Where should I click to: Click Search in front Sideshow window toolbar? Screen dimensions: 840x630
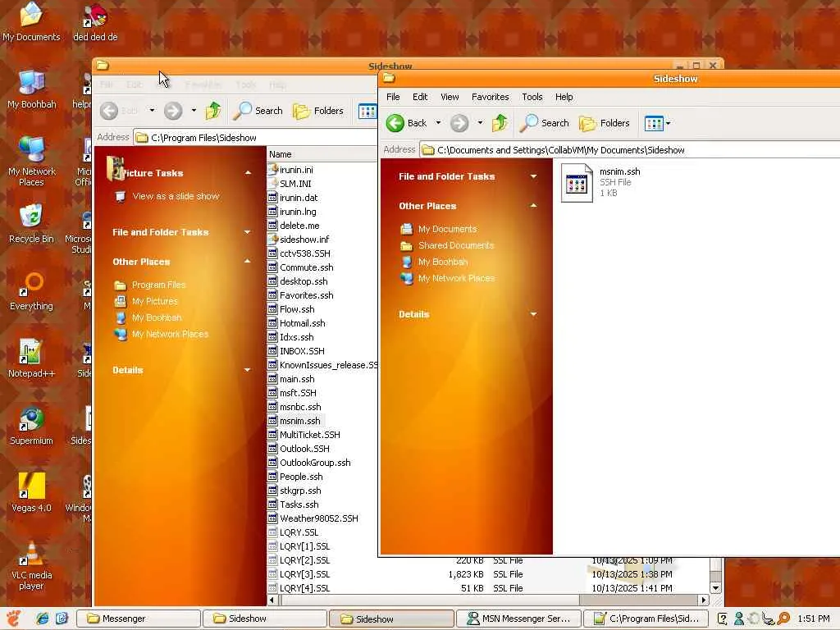(545, 123)
